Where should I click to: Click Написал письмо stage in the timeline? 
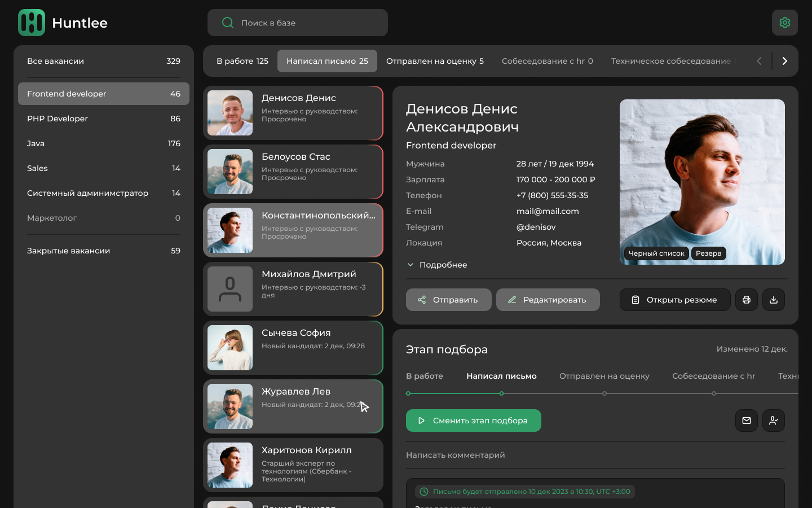coord(501,376)
